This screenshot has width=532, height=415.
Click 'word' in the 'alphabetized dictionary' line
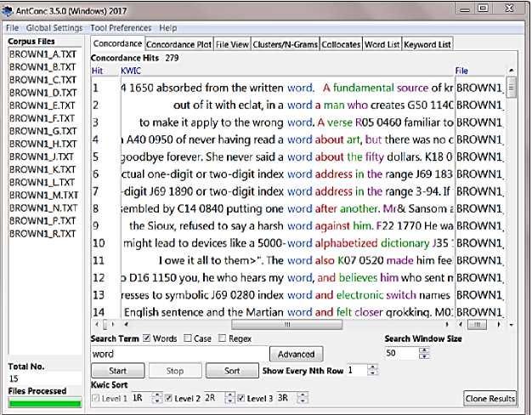point(300,243)
